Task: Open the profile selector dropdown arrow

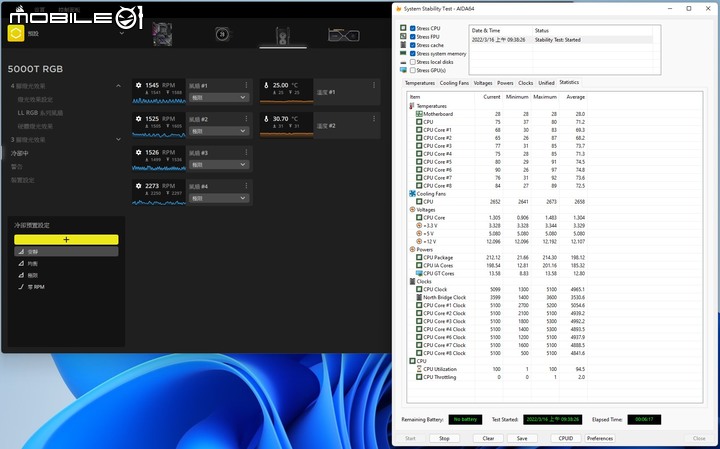Action: pyautogui.click(x=122, y=33)
